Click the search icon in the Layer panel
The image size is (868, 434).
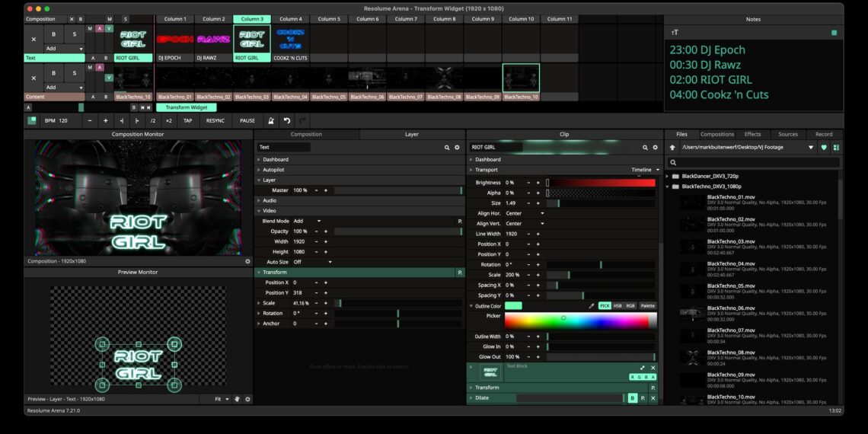447,148
